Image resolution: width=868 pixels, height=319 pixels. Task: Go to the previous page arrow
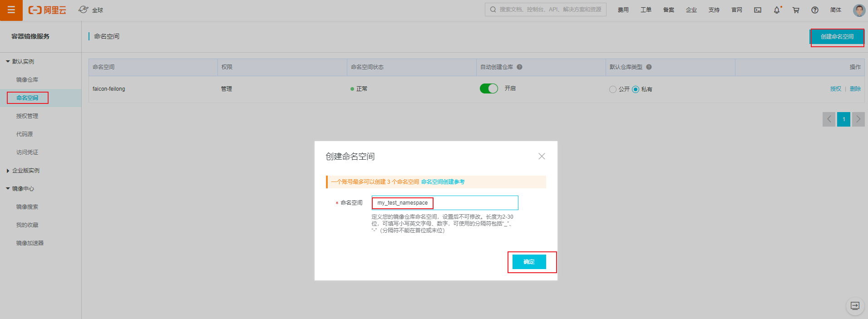(x=829, y=119)
